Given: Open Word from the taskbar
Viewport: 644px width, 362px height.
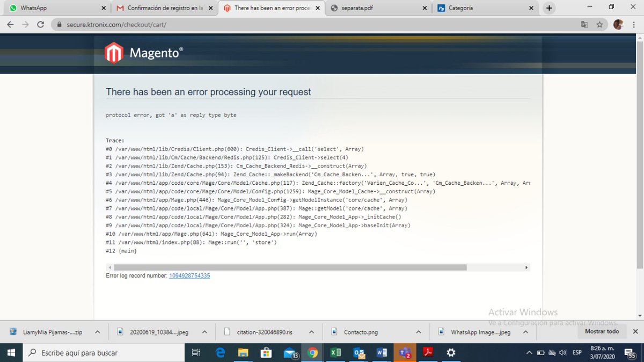Looking at the screenshot, I should click(x=382, y=352).
